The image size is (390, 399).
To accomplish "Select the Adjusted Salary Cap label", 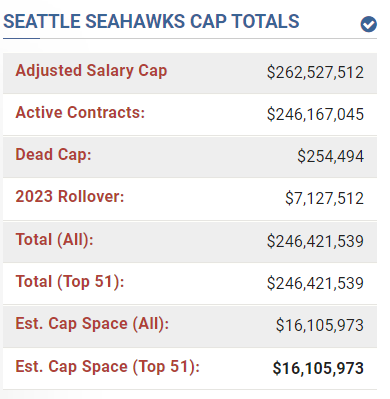I will tap(91, 71).
